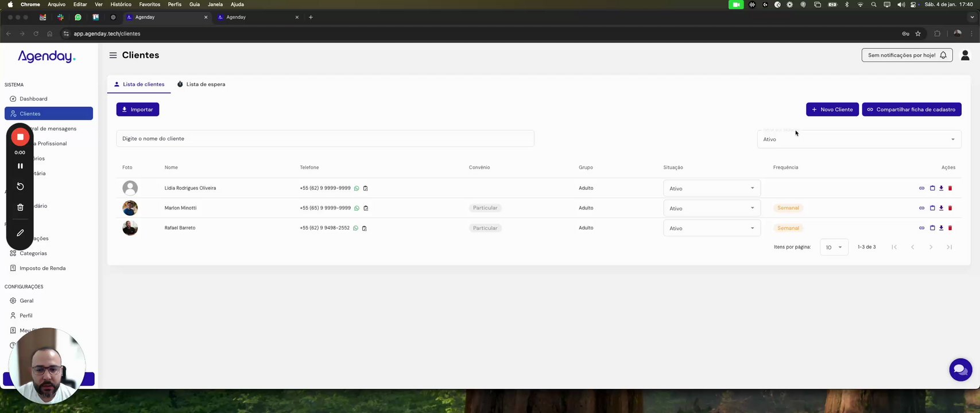Change Situação dropdown for Rafael Barreto
Screen dimensions: 980x413
click(712, 228)
